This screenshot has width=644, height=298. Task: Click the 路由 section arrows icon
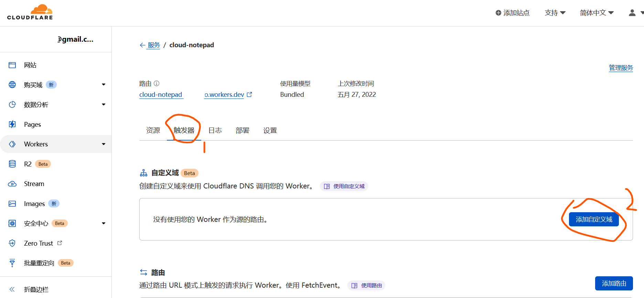point(143,273)
